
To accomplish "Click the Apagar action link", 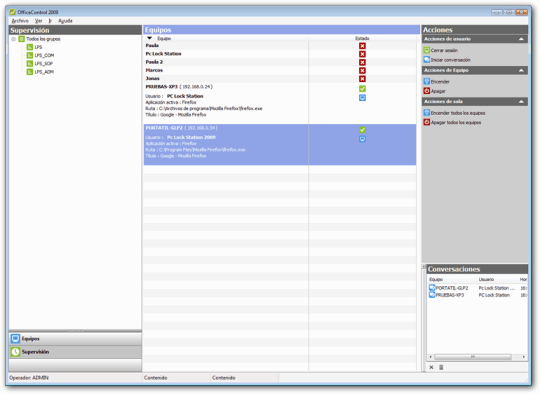I will (x=438, y=91).
